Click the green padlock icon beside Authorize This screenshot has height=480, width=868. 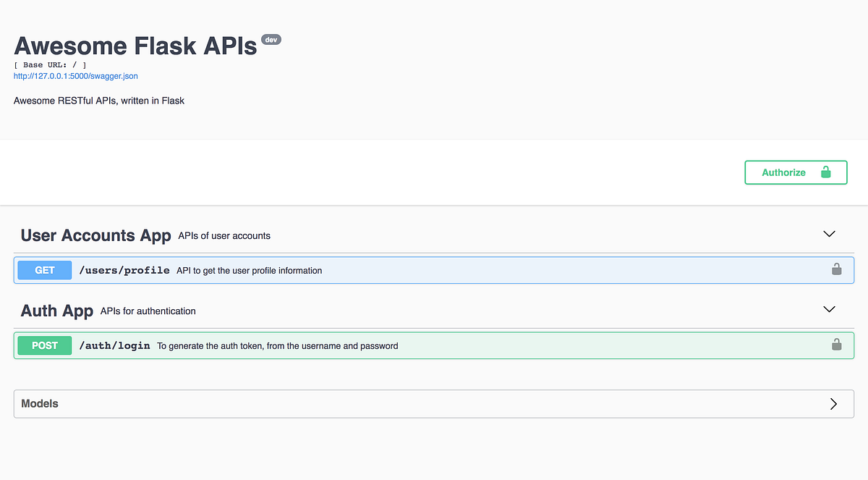(825, 172)
